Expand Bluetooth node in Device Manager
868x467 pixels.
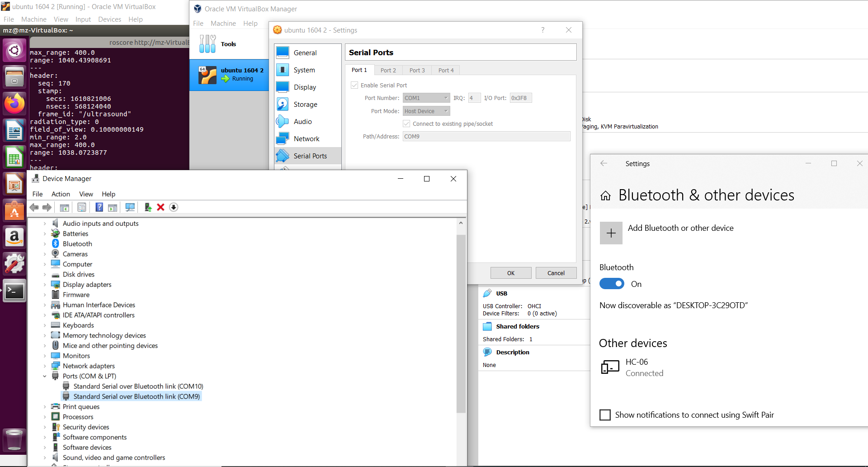[45, 244]
